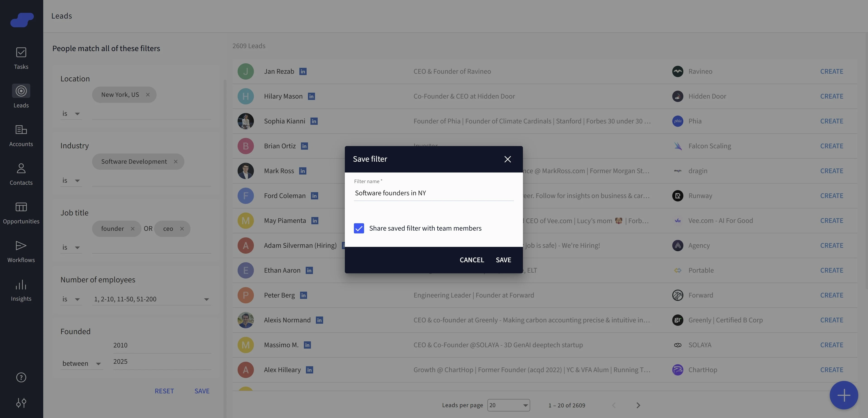The width and height of the screenshot is (868, 418).
Task: Remove the Software Development industry chip
Action: 176,162
